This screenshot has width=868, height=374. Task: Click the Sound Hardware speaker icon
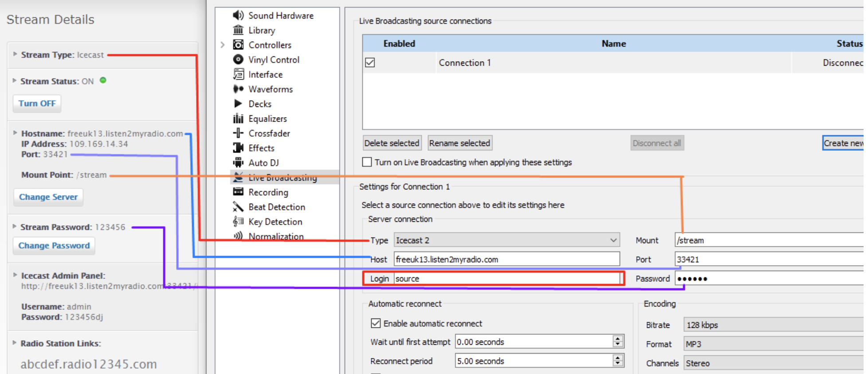pyautogui.click(x=238, y=16)
